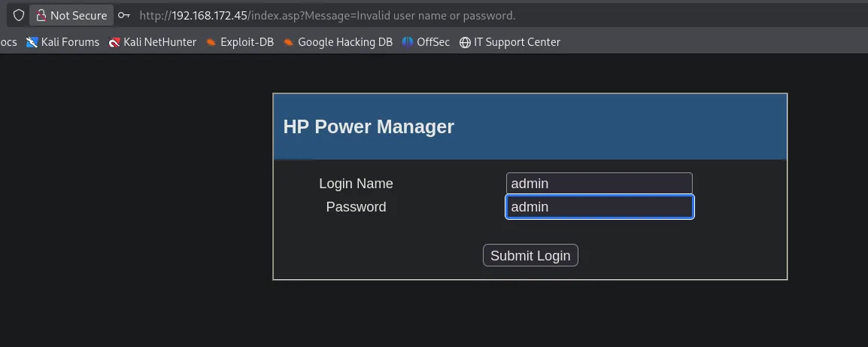Focus the URL address bar text
Screen dimensions: 868x347
(x=327, y=16)
